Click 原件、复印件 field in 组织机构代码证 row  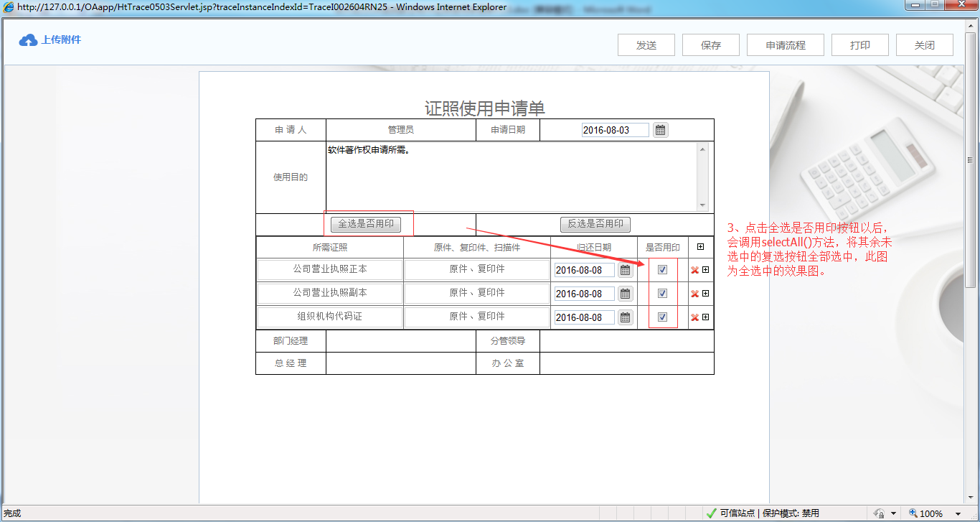coord(477,317)
